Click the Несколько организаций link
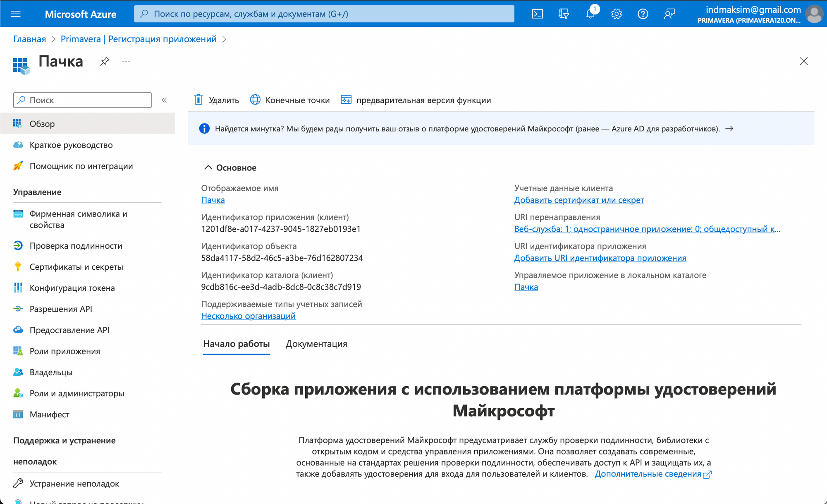The width and height of the screenshot is (827, 504). click(248, 316)
